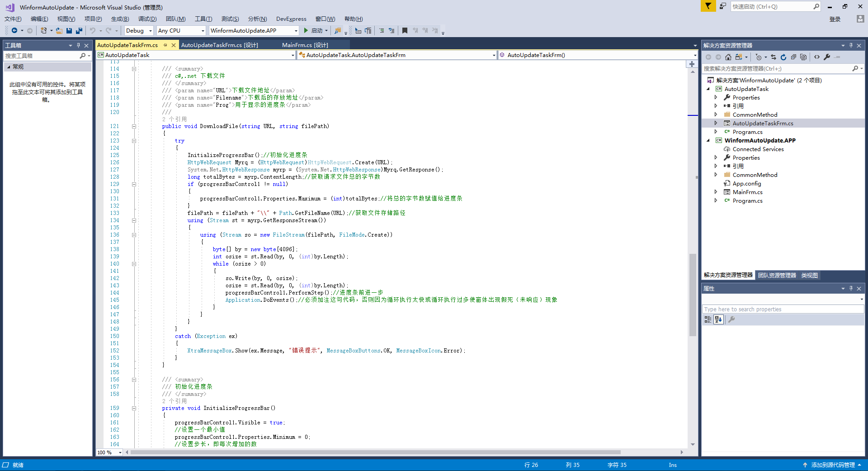Screen dimensions: 868x471
Task: Click the Comment selected lines icon
Action: 382,31
